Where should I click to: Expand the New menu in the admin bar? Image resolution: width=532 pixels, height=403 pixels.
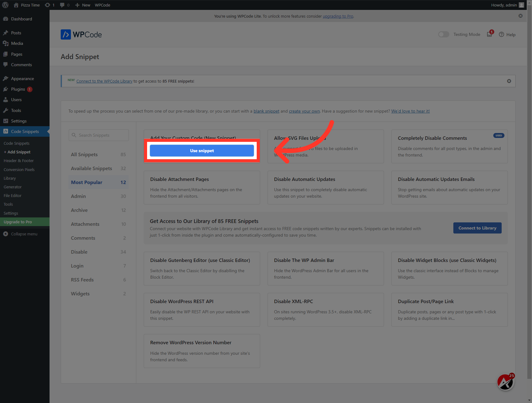pos(82,5)
